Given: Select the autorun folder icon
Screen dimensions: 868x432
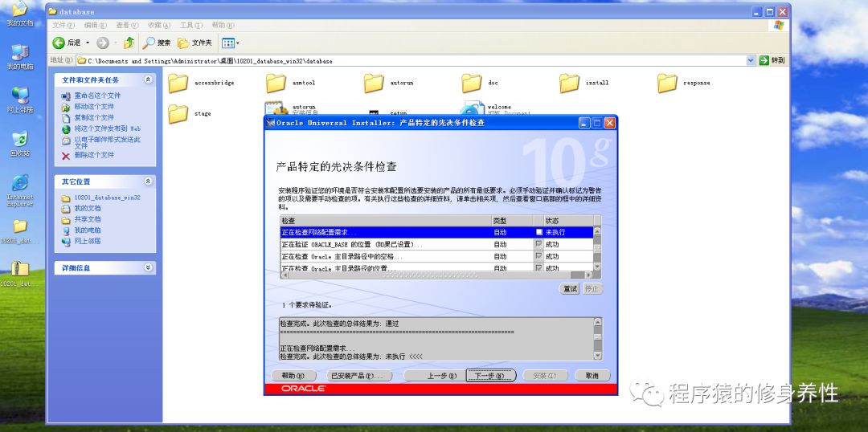Looking at the screenshot, I should [x=374, y=83].
